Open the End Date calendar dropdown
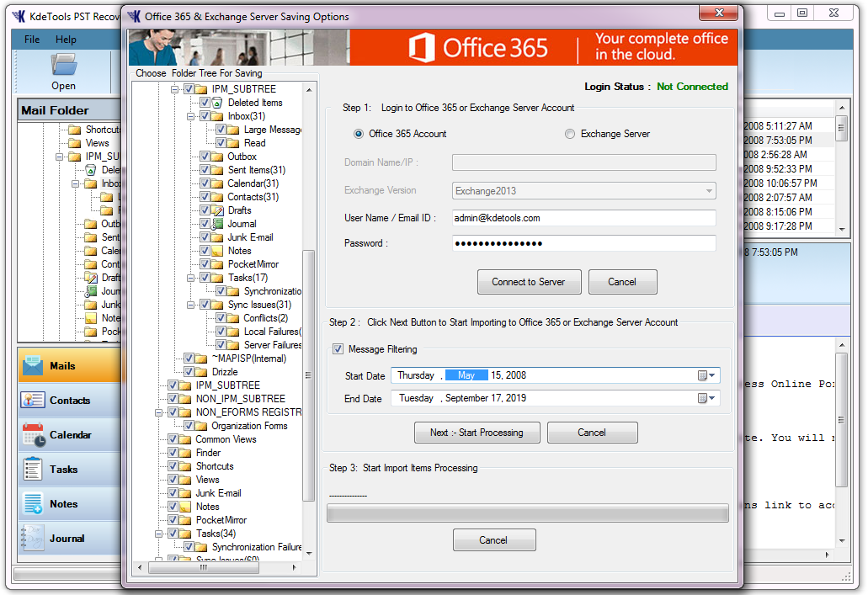Viewport: 868px width, 595px height. [707, 398]
